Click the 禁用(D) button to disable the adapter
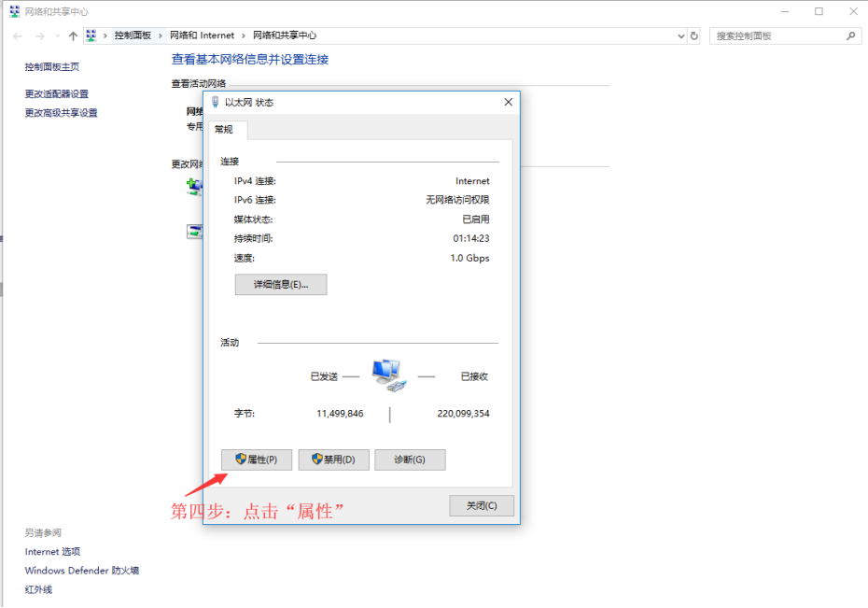This screenshot has height=608, width=868. [333, 459]
